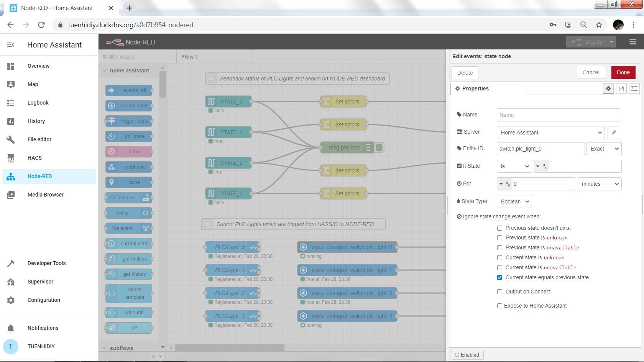Toggle the If State checkbox
The image size is (644, 362).
tap(459, 166)
